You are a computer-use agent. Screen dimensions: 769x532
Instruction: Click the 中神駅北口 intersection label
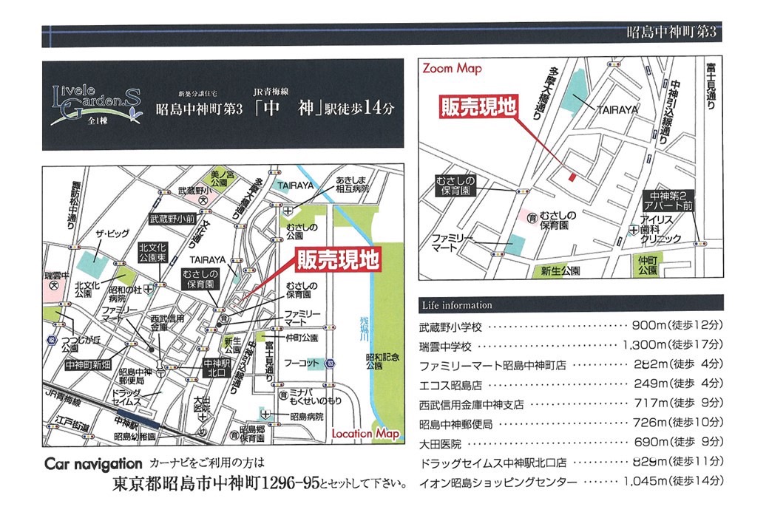217,368
